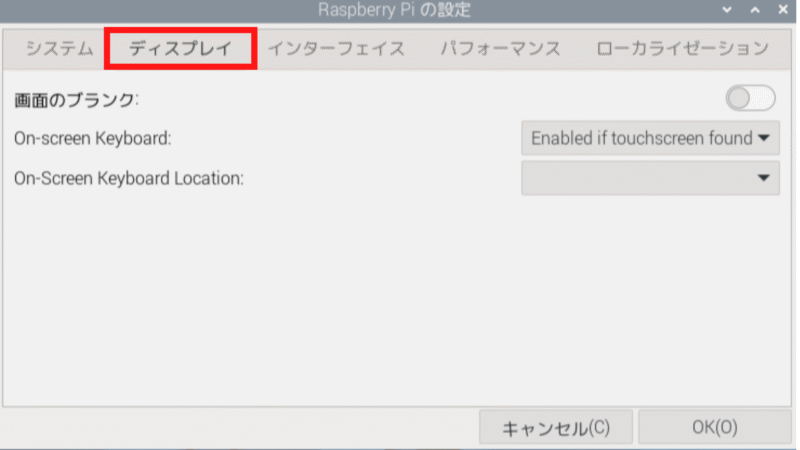Open the On-screen Keyboard dropdown
Viewport: 800px width, 450px height.
pos(651,138)
